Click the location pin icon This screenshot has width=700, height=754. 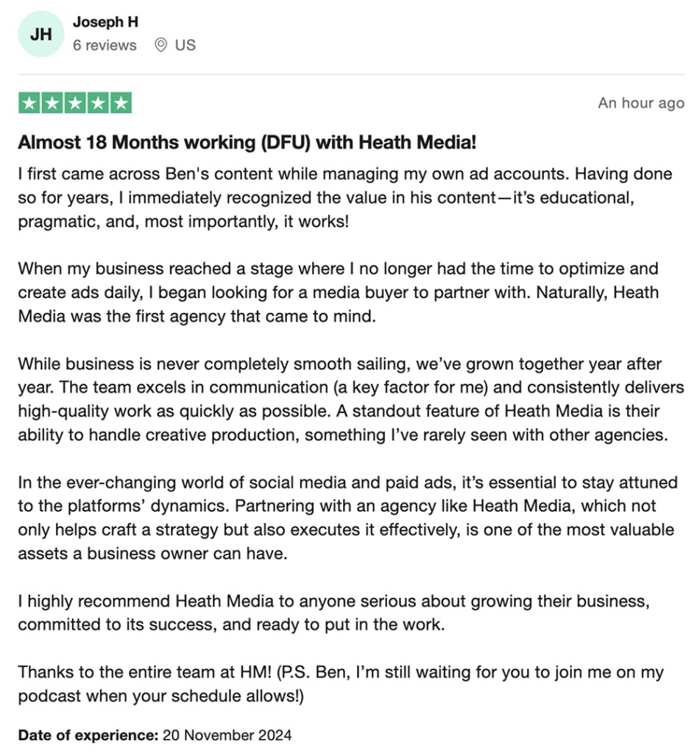(160, 45)
